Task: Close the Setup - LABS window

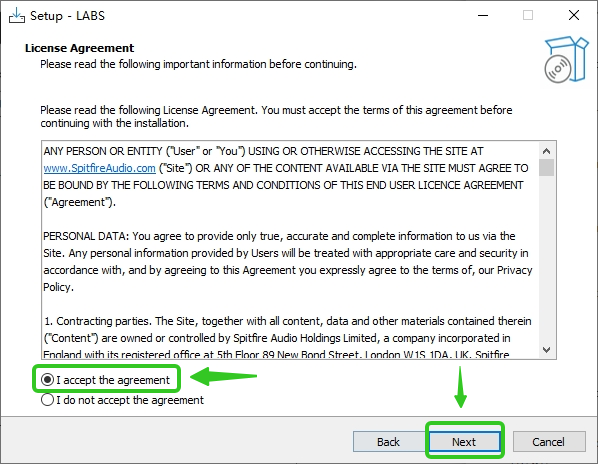Action: [574, 16]
